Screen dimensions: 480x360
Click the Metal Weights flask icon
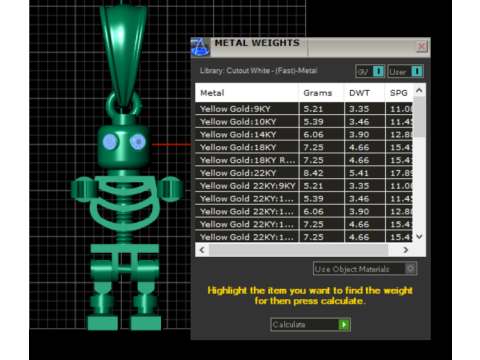[200, 47]
